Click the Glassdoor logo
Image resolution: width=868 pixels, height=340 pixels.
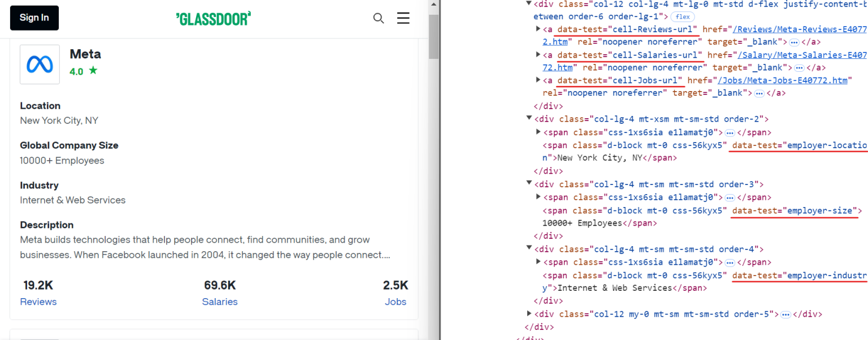(213, 18)
